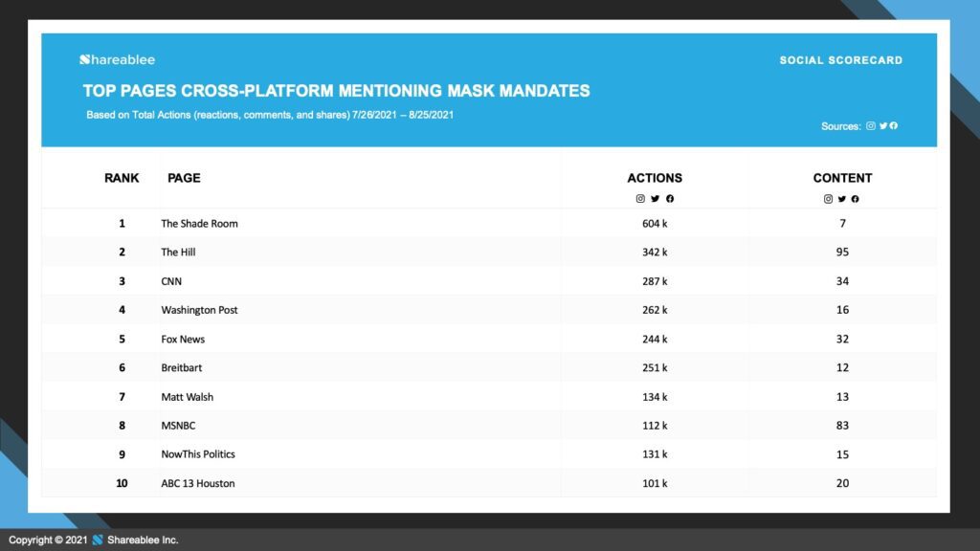This screenshot has width=980, height=551.
Task: Click the 101 k actions value
Action: pos(655,483)
